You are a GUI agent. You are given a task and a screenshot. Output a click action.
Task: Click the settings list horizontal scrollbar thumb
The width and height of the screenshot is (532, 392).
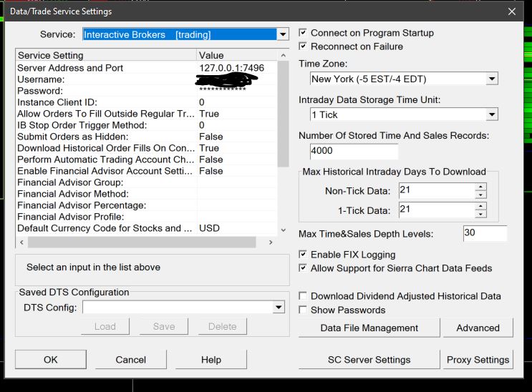142,242
